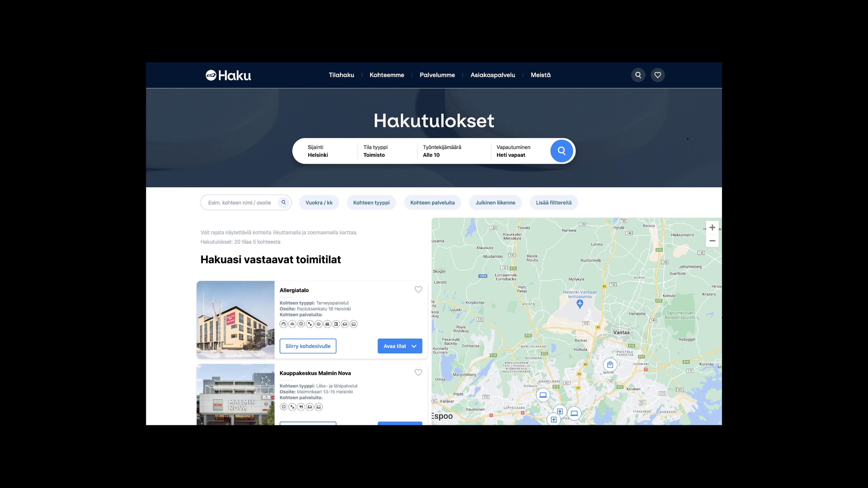Click Malmin Nova dumbbell gym icon

click(292, 407)
